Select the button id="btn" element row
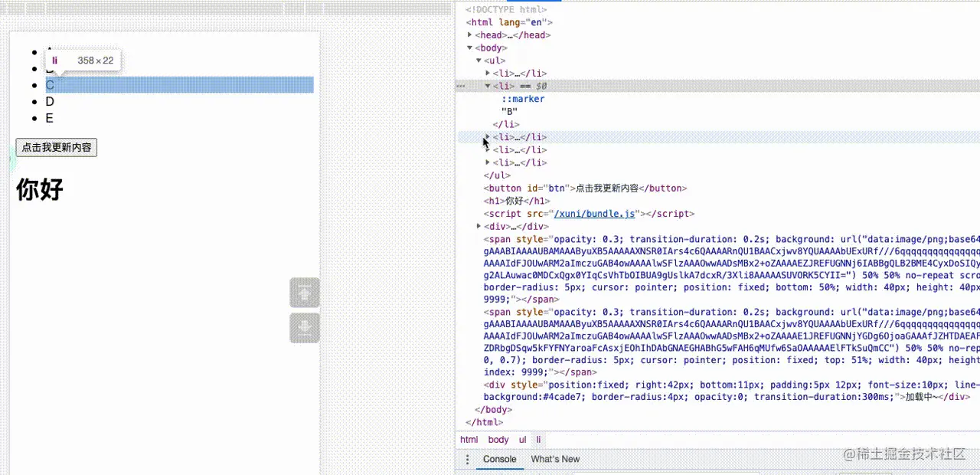The image size is (980, 475). [585, 188]
